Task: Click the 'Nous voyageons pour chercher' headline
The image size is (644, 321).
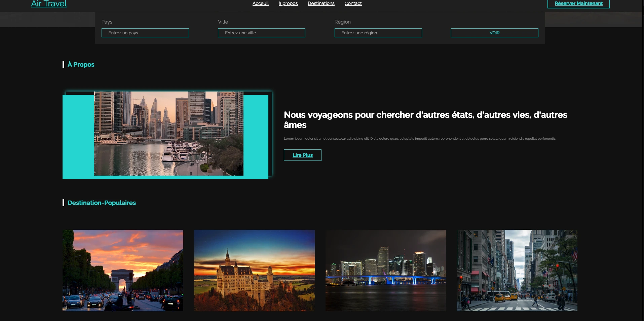Action: [425, 120]
